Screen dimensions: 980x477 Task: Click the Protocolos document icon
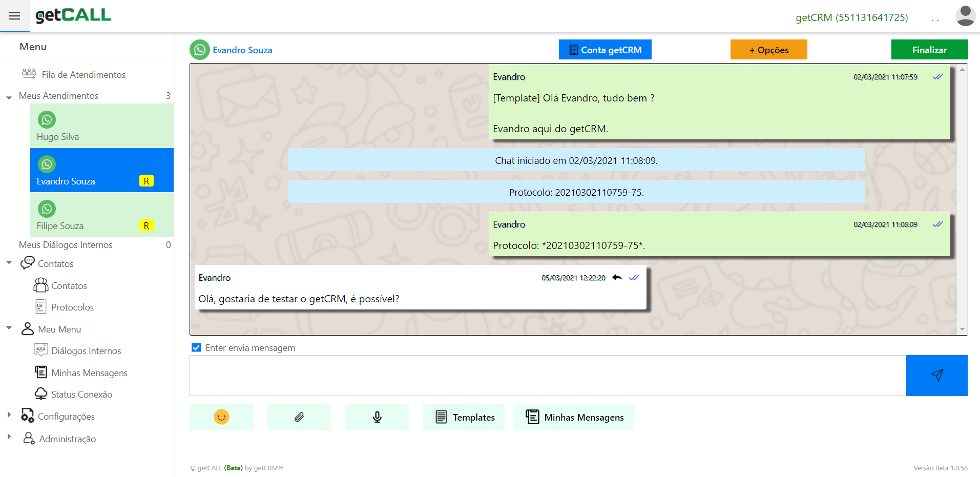tap(41, 306)
